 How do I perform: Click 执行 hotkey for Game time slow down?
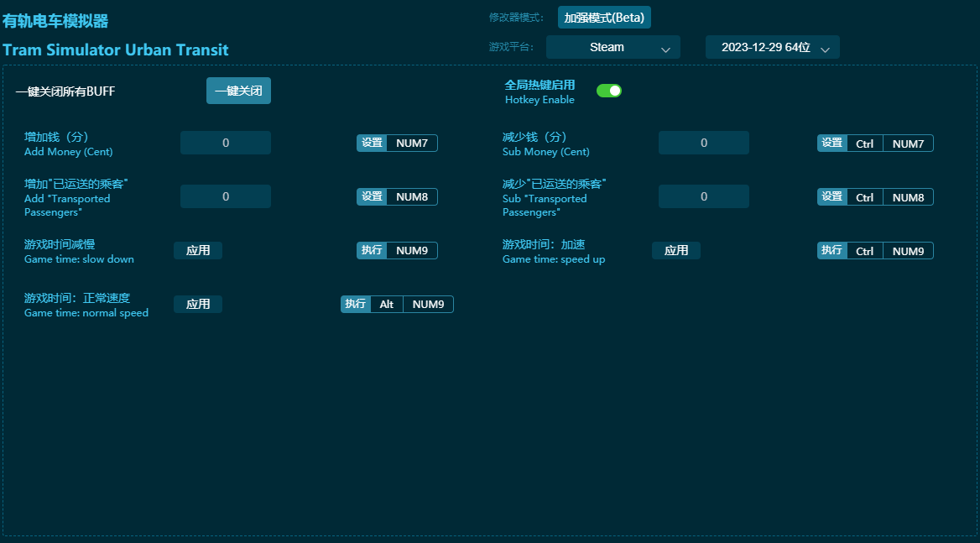click(x=372, y=251)
